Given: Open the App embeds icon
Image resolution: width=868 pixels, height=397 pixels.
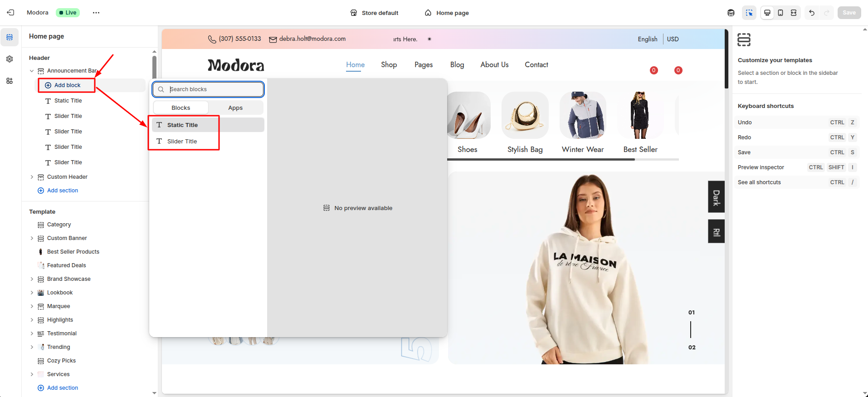Looking at the screenshot, I should [10, 81].
